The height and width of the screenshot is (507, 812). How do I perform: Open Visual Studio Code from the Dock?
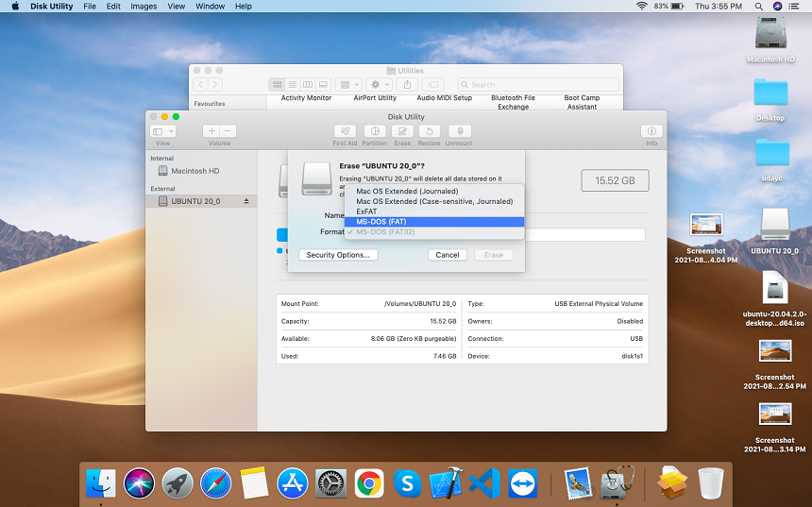coord(484,483)
